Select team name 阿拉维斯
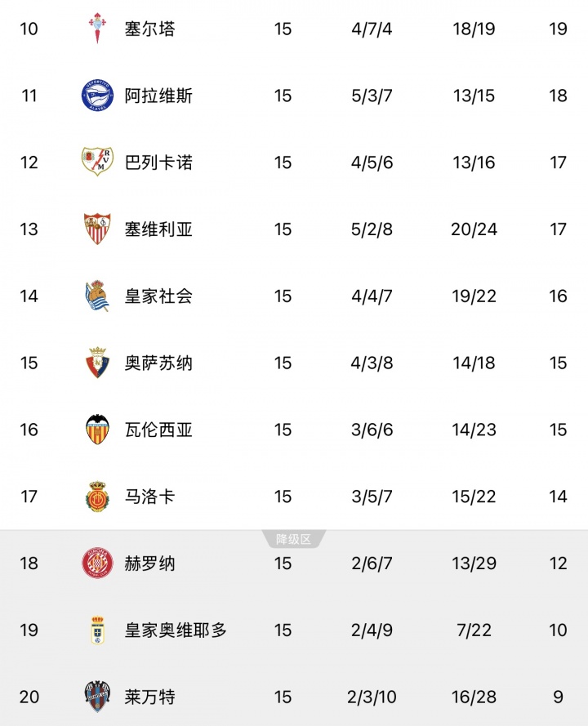This screenshot has width=588, height=726. [158, 96]
